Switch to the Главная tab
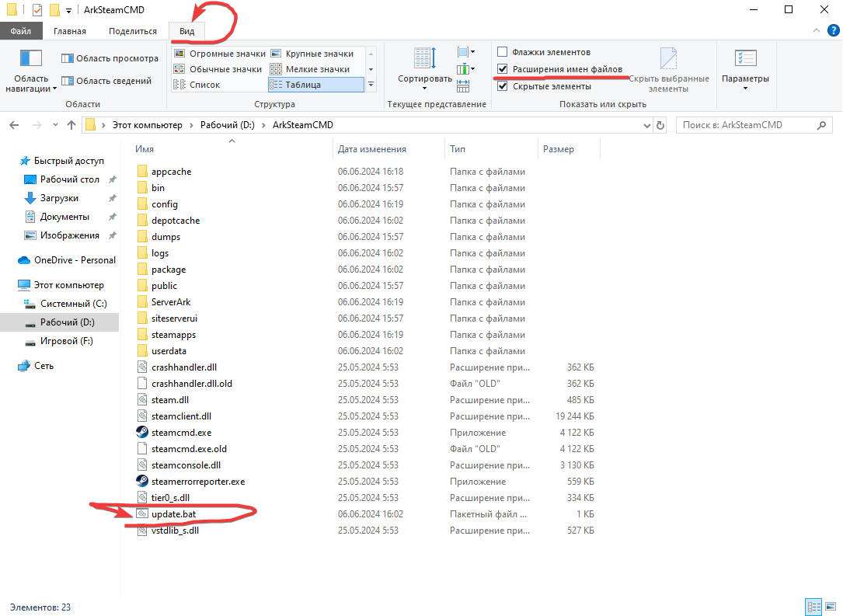 coord(70,31)
